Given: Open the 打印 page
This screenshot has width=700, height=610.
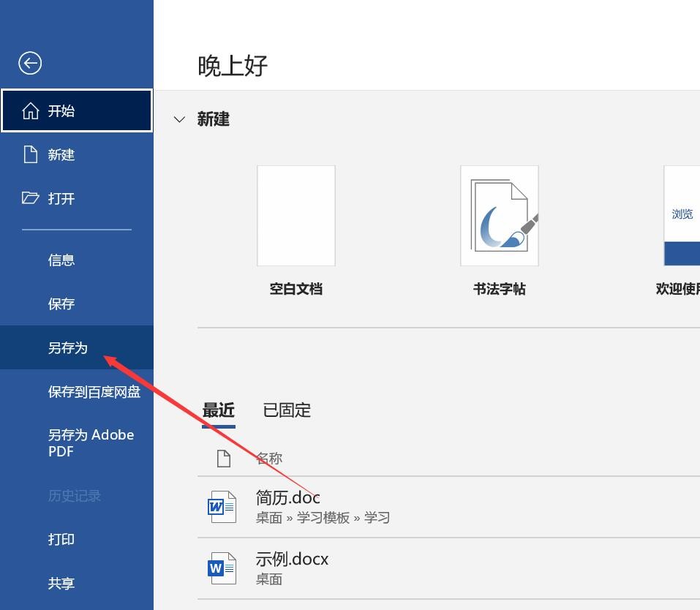Looking at the screenshot, I should tap(77, 540).
